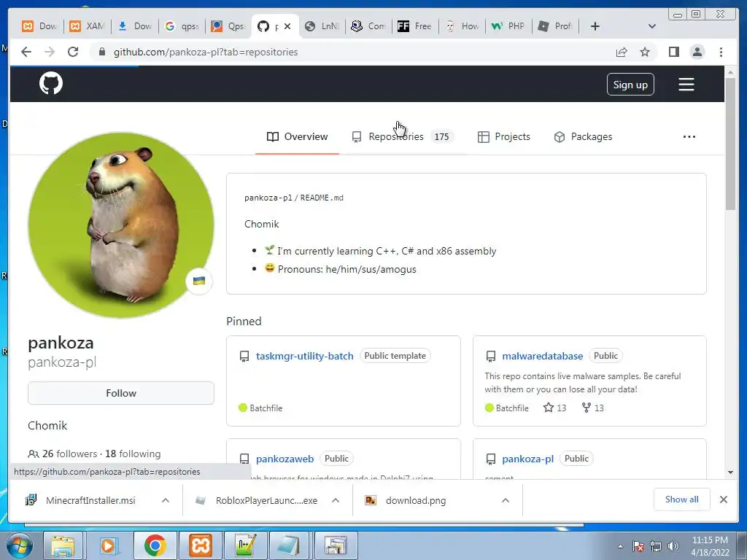Click the Sign up button
The width and height of the screenshot is (747, 560).
click(630, 85)
